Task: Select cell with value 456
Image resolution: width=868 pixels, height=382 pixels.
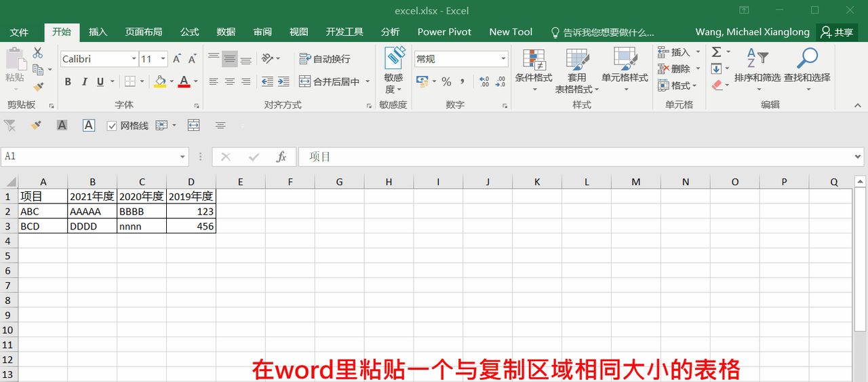Action: click(191, 226)
